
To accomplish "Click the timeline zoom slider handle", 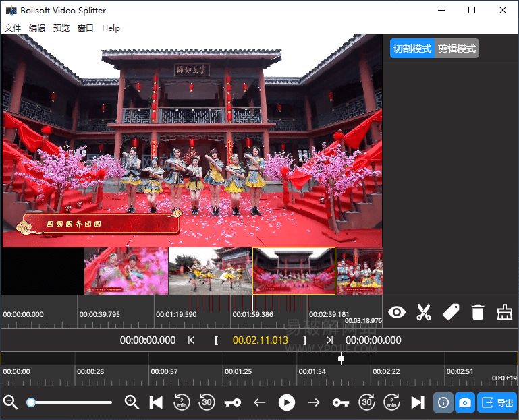I will click(31, 402).
